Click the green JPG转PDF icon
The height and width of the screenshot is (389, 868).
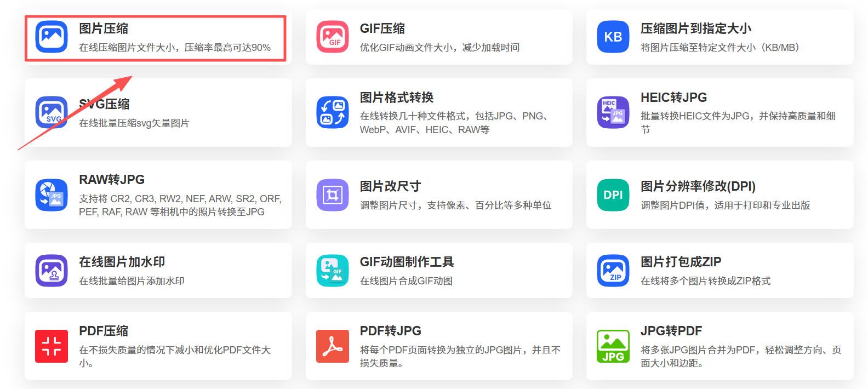point(613,346)
